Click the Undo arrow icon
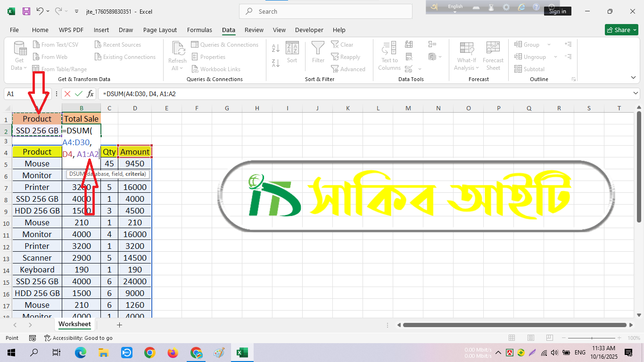Image resolution: width=644 pixels, height=362 pixels. 40,11
